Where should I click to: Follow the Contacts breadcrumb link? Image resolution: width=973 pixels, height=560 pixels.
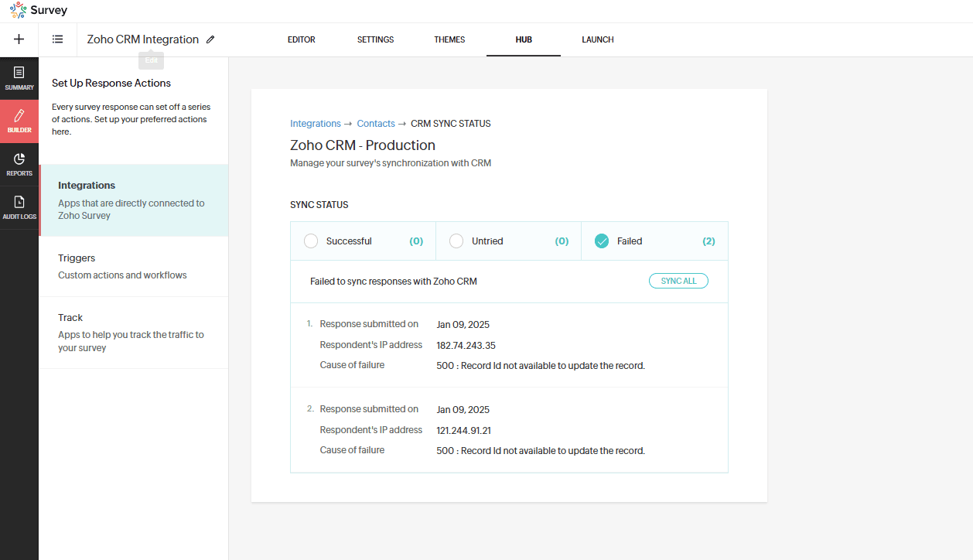375,124
